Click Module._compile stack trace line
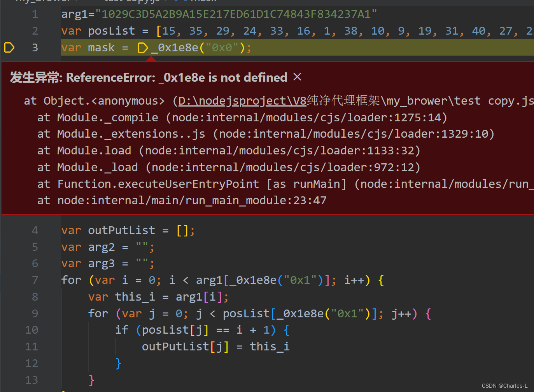The height and width of the screenshot is (392, 534). click(242, 117)
